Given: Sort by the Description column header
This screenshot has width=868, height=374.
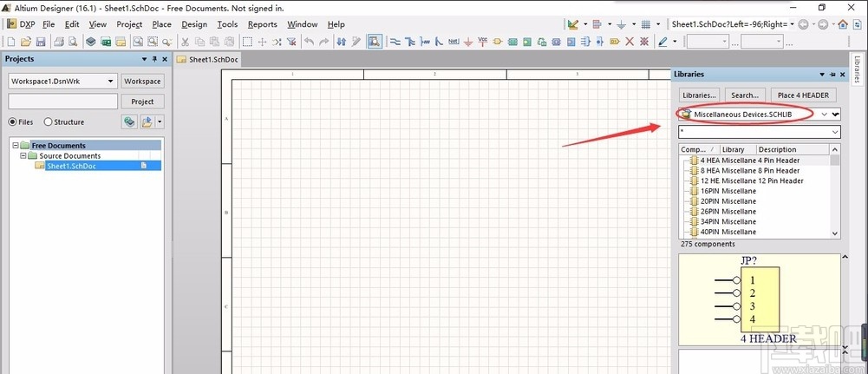Looking at the screenshot, I should click(793, 149).
